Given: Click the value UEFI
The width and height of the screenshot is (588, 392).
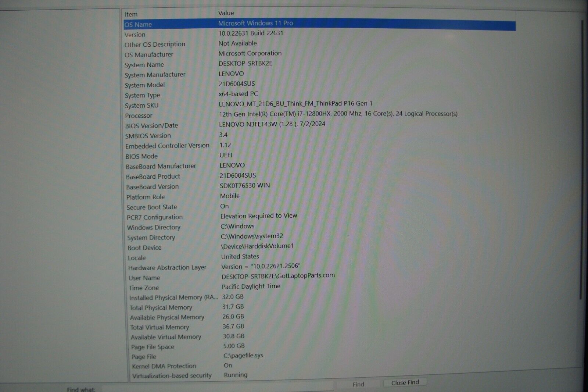Looking at the screenshot, I should click(226, 155).
